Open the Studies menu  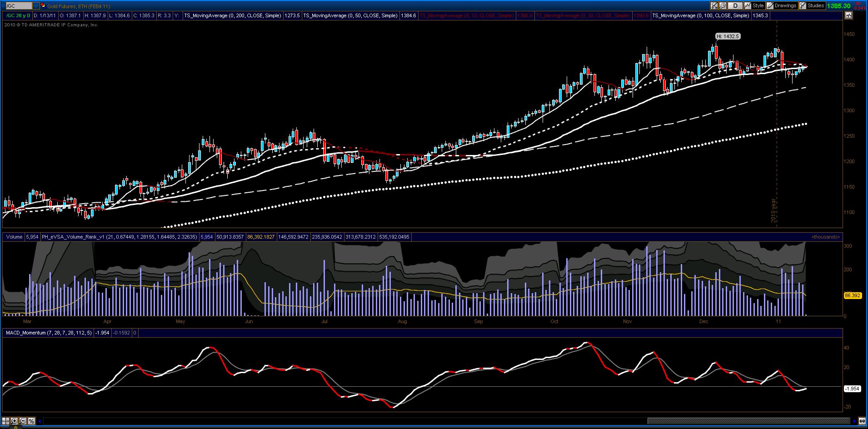812,6
